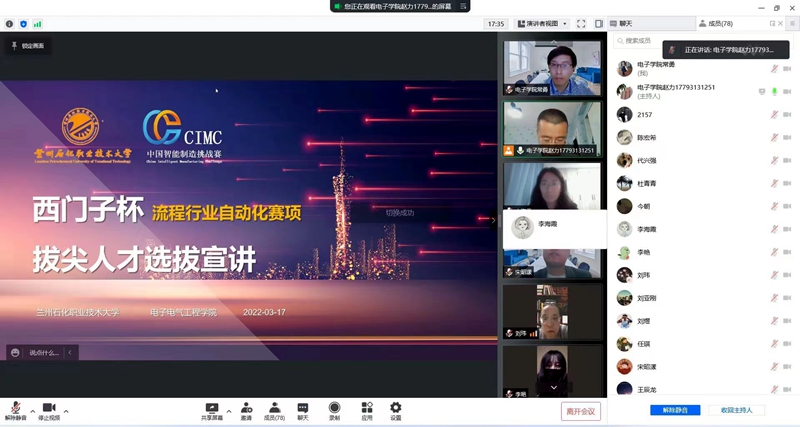The image size is (800, 427).
Task: Expand video options arrow beside 停止视频
Action: click(66, 411)
